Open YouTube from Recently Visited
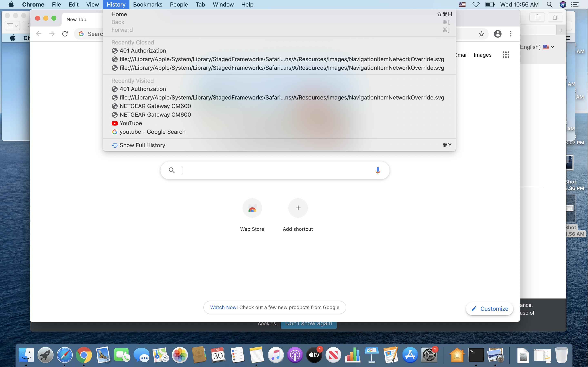Screen dimensions: 588x367 [x=131, y=123]
